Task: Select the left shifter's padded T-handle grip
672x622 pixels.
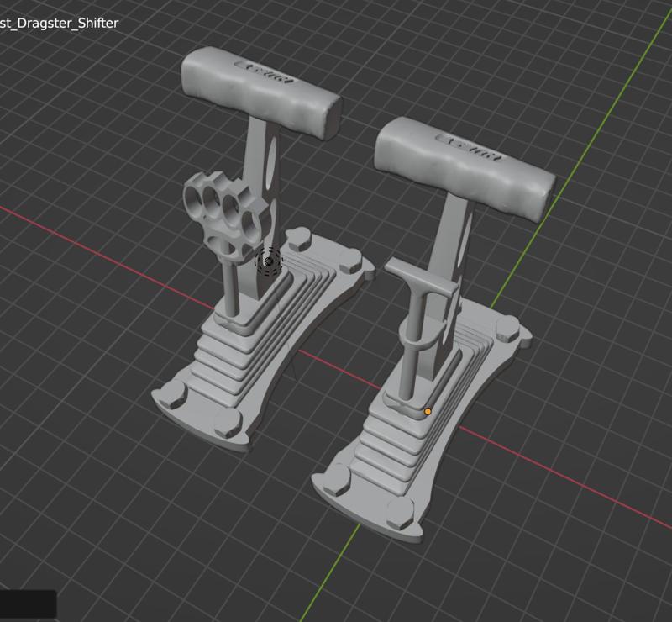Action: 260,92
